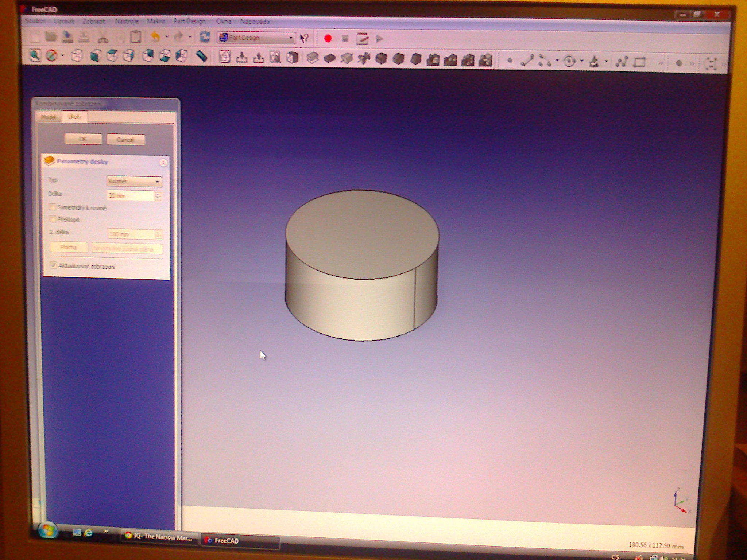Click the Cancel button

125,140
